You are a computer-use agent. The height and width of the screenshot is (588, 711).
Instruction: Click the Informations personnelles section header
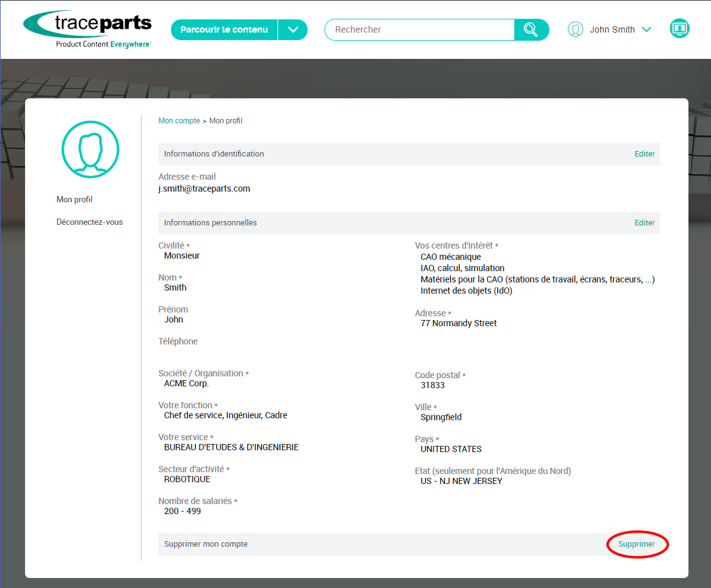point(210,223)
